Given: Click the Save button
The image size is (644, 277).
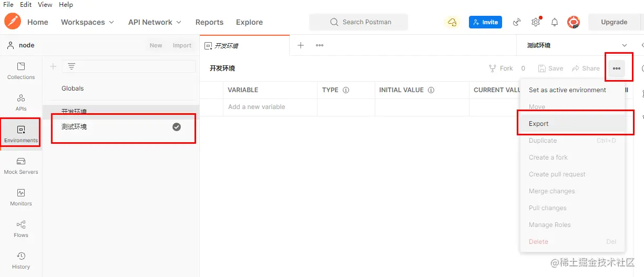Looking at the screenshot, I should [x=550, y=68].
